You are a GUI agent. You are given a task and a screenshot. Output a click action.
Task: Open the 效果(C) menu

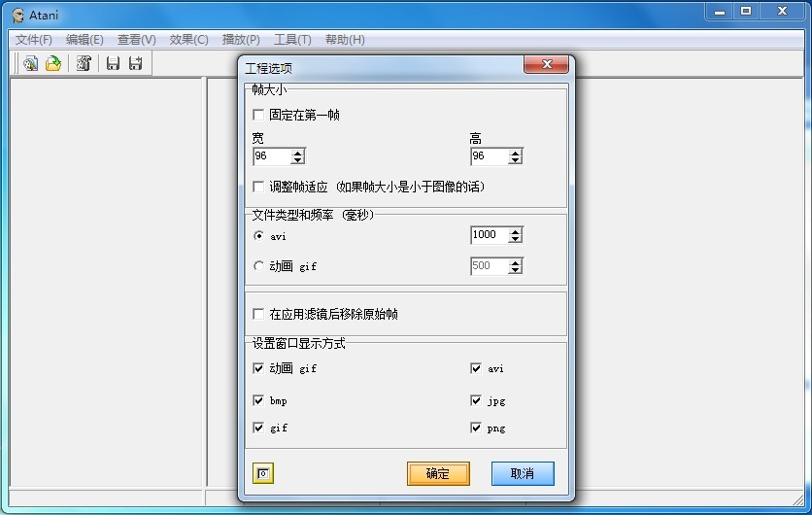point(188,40)
